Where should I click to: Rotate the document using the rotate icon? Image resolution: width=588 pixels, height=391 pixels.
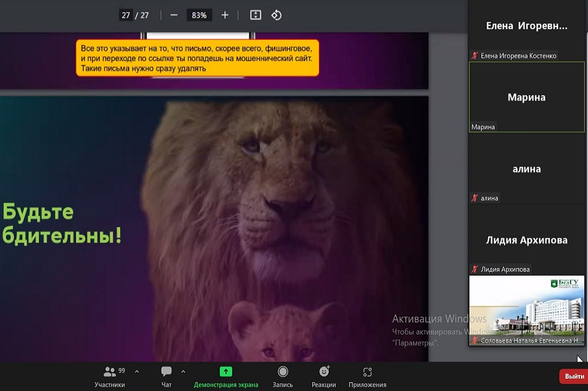point(276,15)
